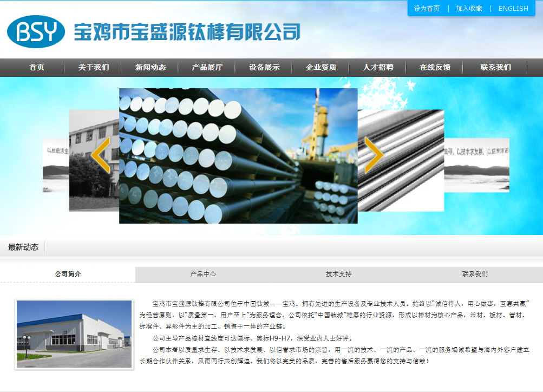Image resolution: width=543 pixels, height=392 pixels.
Task: Open 首页 in navigation bar
Action: pos(37,67)
